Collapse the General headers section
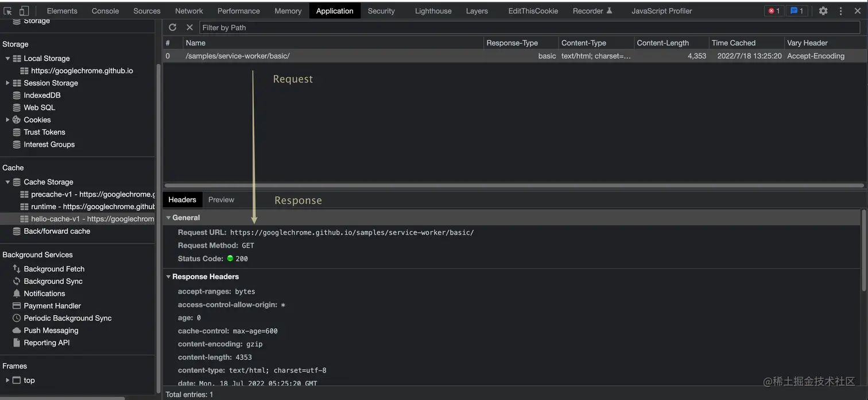868x400 pixels. tap(169, 218)
